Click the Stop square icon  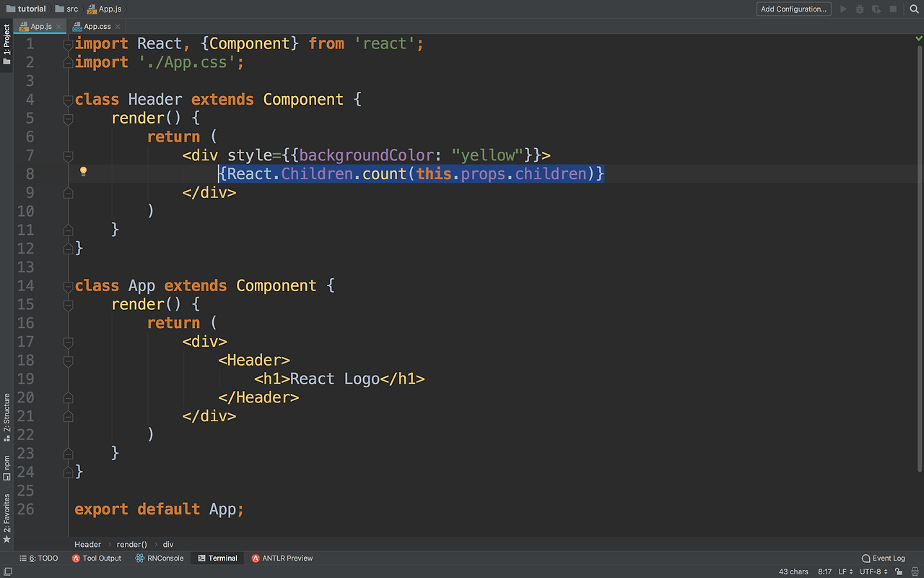[893, 9]
